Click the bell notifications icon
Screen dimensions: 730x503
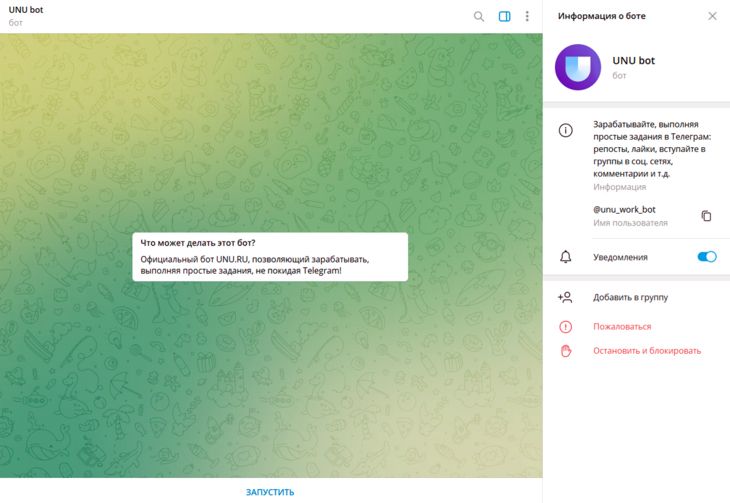click(566, 257)
